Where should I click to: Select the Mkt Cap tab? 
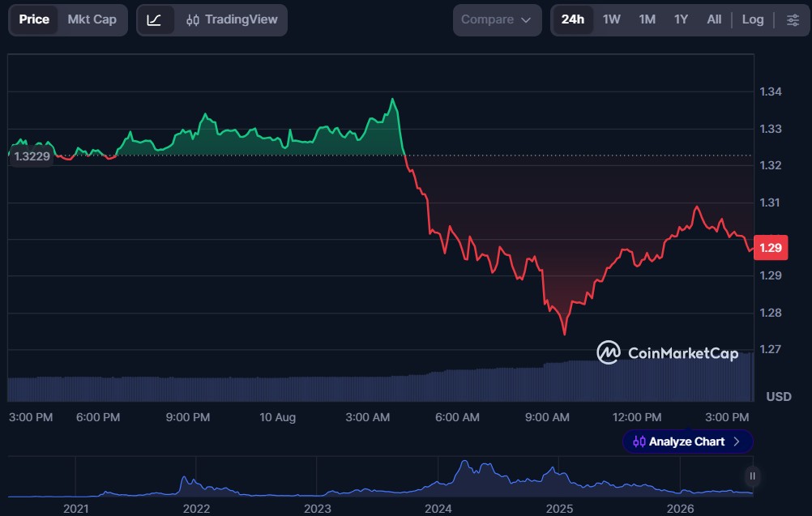click(92, 19)
